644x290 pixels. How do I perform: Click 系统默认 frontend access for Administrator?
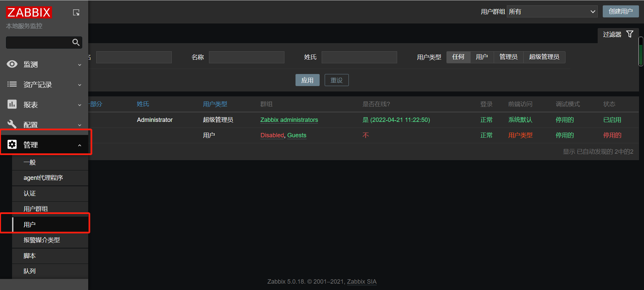pyautogui.click(x=520, y=120)
